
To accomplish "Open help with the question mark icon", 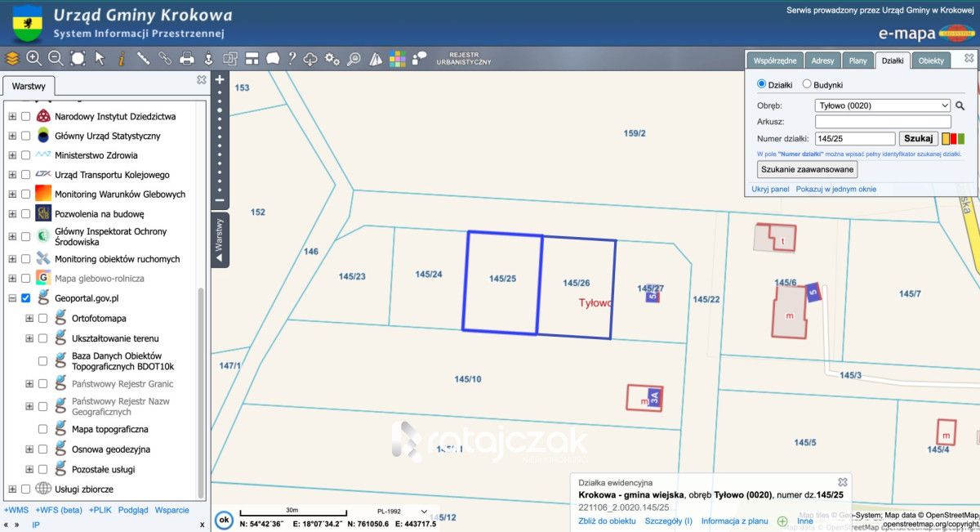I will click(x=292, y=58).
